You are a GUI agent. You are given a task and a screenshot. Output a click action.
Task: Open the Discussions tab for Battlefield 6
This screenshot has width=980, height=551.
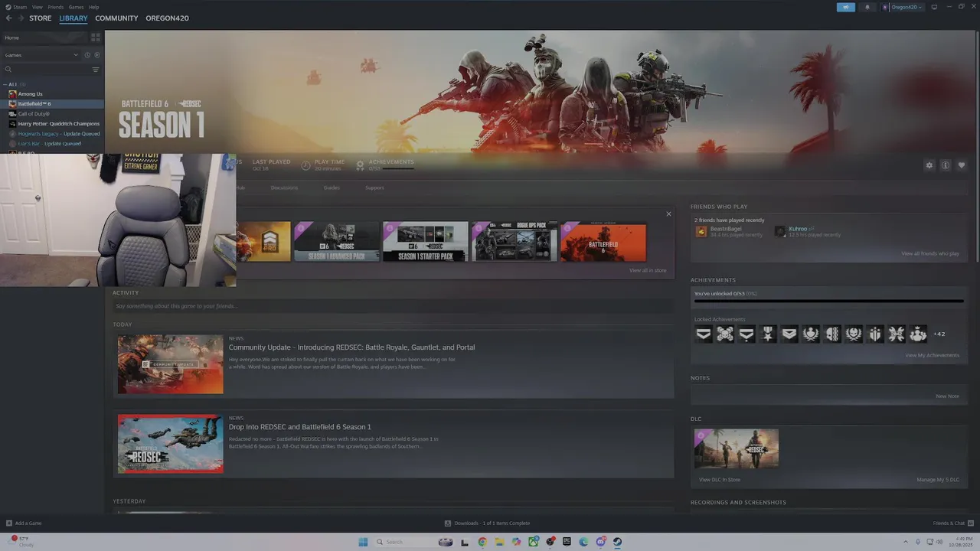coord(284,187)
